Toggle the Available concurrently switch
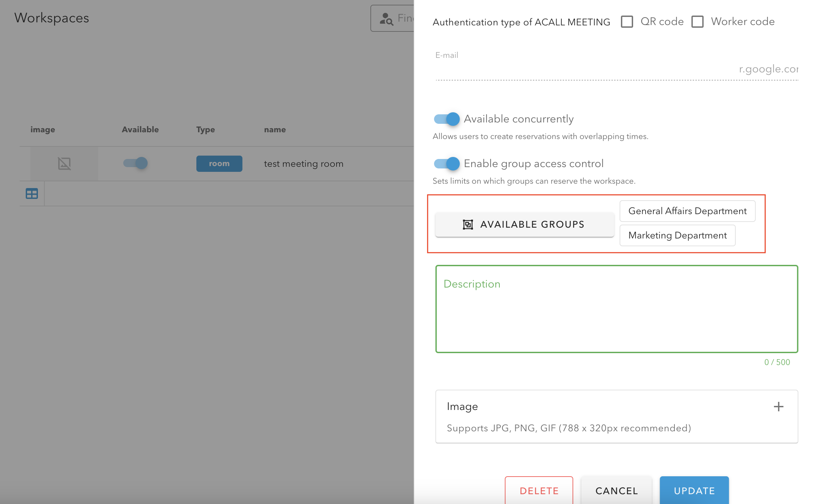Image resolution: width=818 pixels, height=504 pixels. pos(447,119)
